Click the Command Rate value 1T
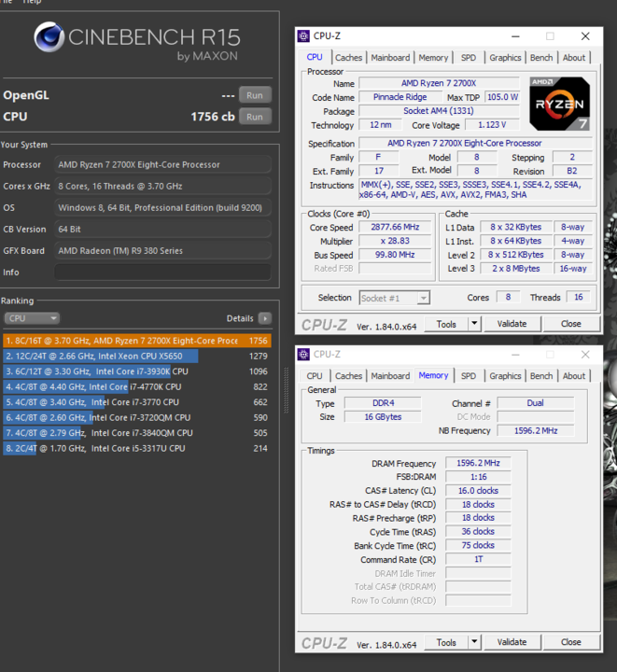The height and width of the screenshot is (672, 617). 478,559
